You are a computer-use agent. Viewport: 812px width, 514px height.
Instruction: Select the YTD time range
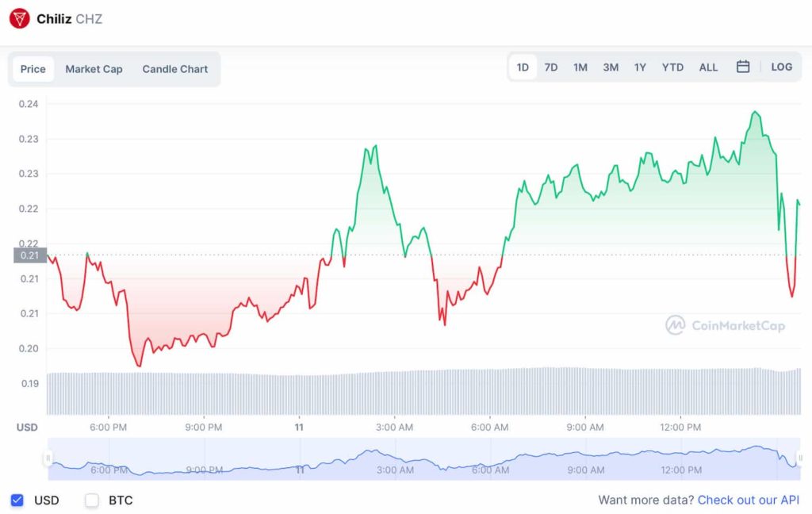tap(672, 67)
